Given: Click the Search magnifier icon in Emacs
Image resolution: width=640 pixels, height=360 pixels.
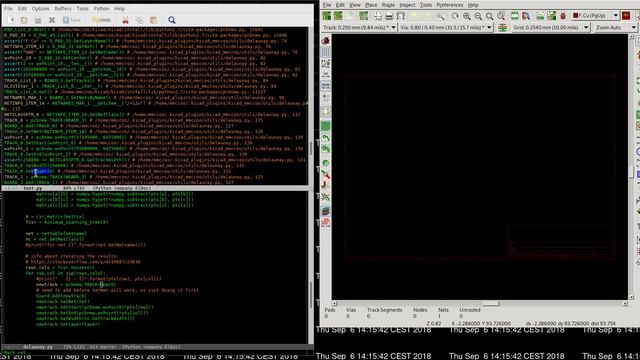Looking at the screenshot, I should click(172, 20).
